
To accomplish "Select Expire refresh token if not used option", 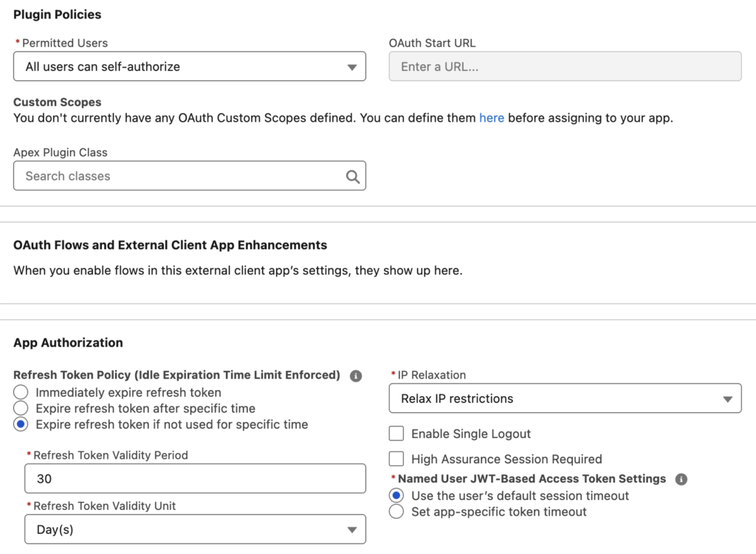I will pos(21,424).
